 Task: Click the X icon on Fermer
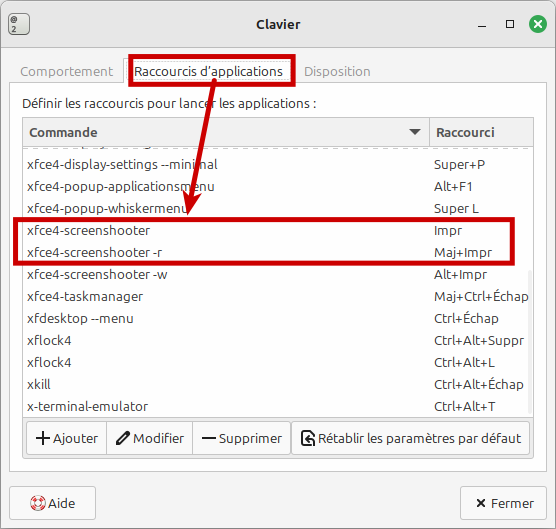pyautogui.click(x=481, y=503)
